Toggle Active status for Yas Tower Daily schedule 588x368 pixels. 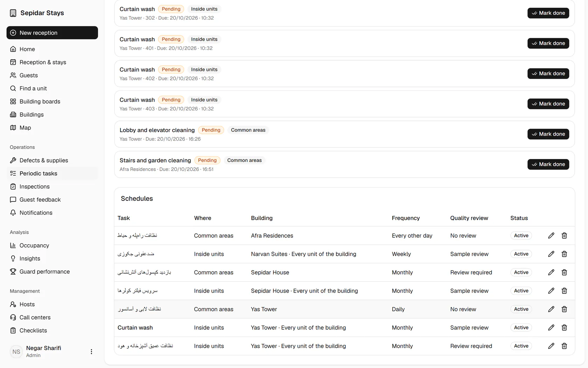point(521,309)
